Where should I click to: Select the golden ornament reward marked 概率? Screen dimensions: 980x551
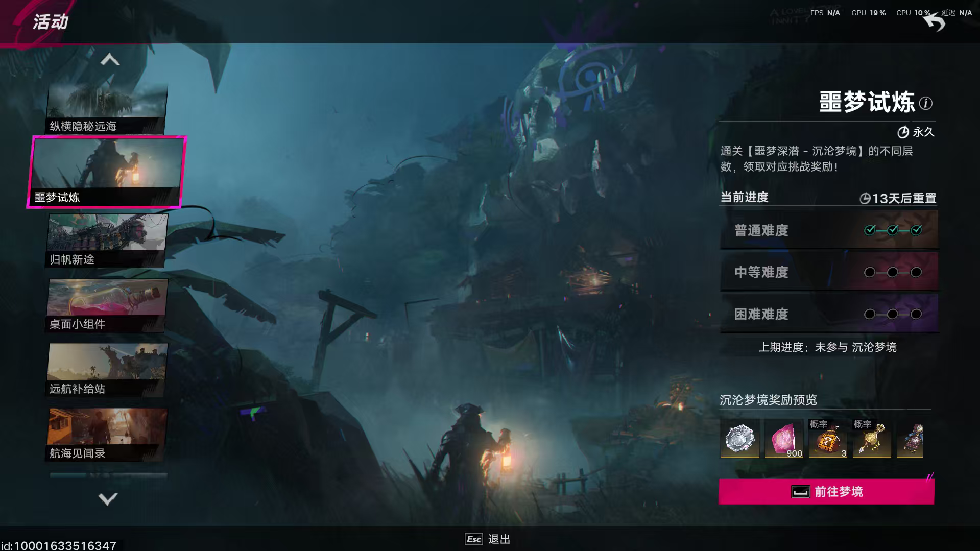tap(872, 438)
